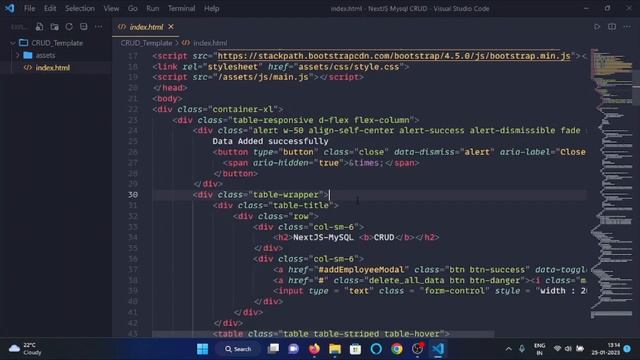Open the Selection menu
640x360 pixels.
pos(80,8)
